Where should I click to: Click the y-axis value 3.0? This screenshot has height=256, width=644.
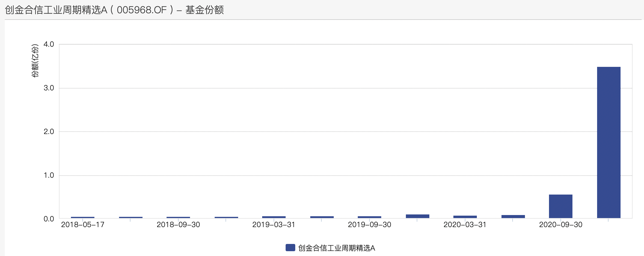pyautogui.click(x=49, y=88)
